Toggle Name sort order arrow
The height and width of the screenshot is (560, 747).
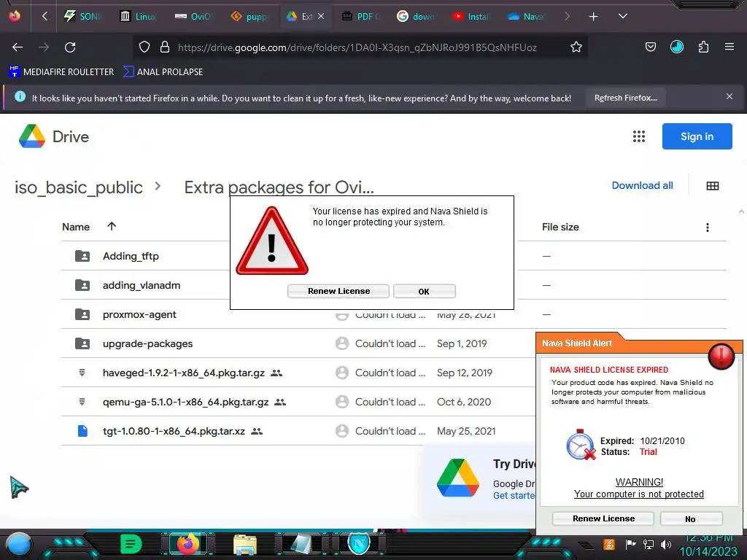click(x=112, y=226)
